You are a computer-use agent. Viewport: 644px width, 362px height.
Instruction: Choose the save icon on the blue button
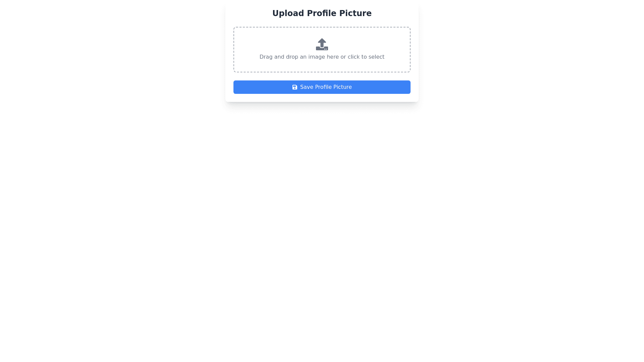click(x=294, y=87)
